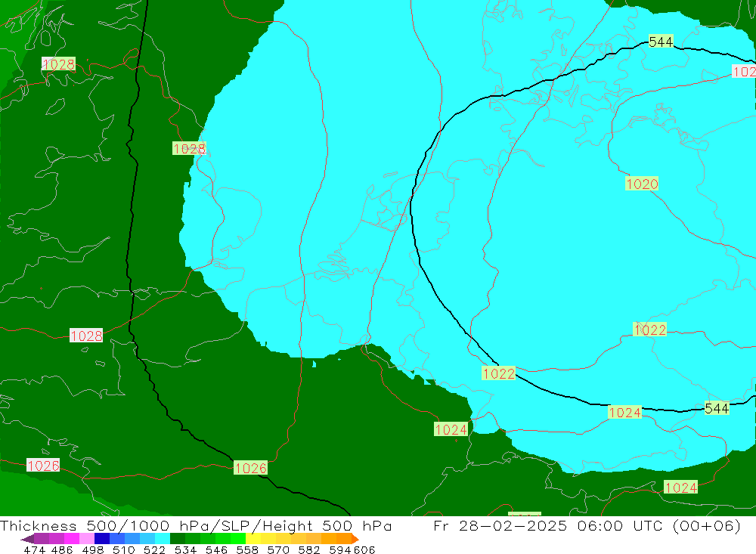Viewport: 756px width, 554px height.
Task: Click the cut-off 102 label at map edge
Action: coord(743,72)
